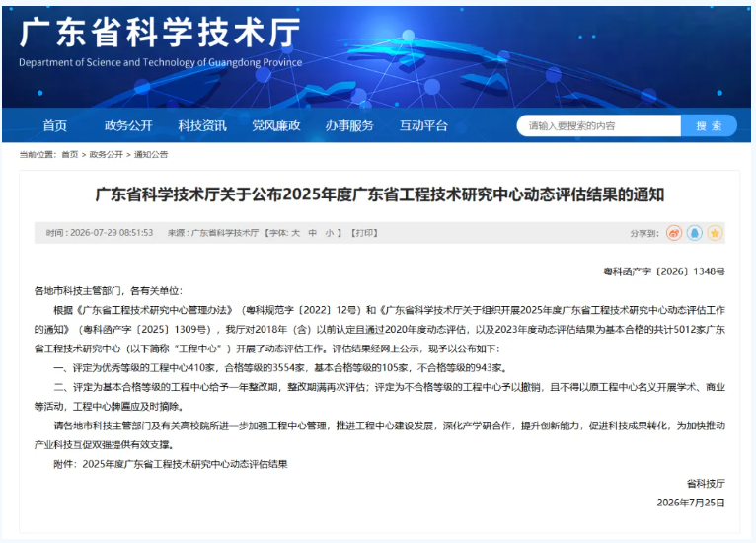Share to QZone via star icon
Screen dimensions: 756x543
[715, 233]
